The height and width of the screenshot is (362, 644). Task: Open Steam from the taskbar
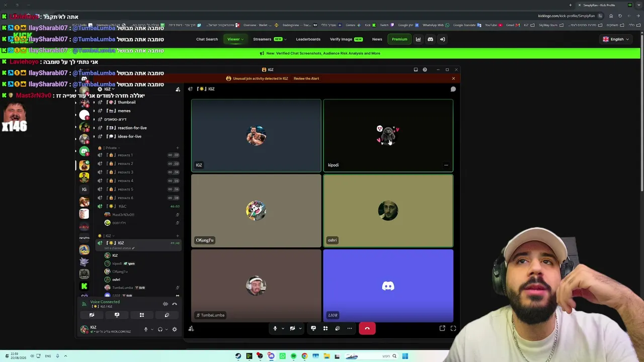coord(238,356)
